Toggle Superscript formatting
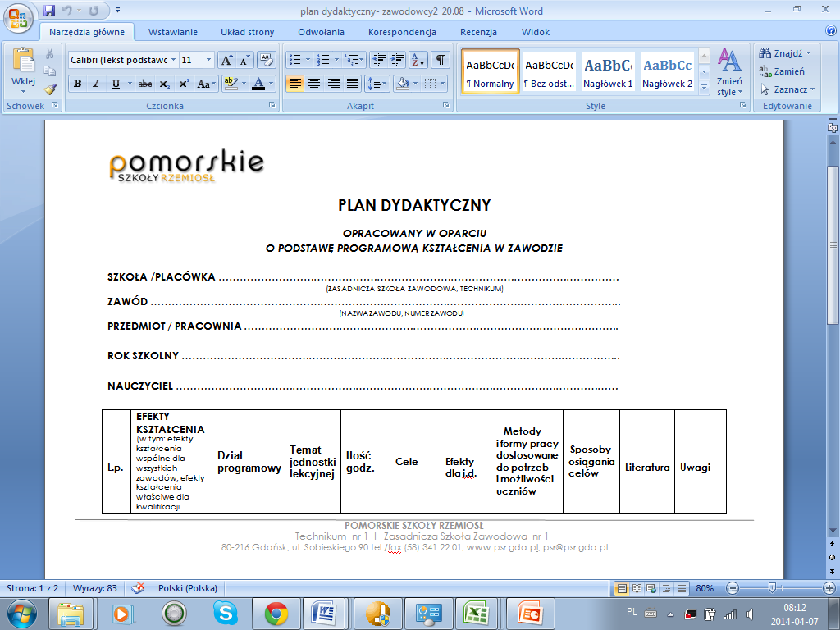This screenshot has width=840, height=630. [184, 84]
